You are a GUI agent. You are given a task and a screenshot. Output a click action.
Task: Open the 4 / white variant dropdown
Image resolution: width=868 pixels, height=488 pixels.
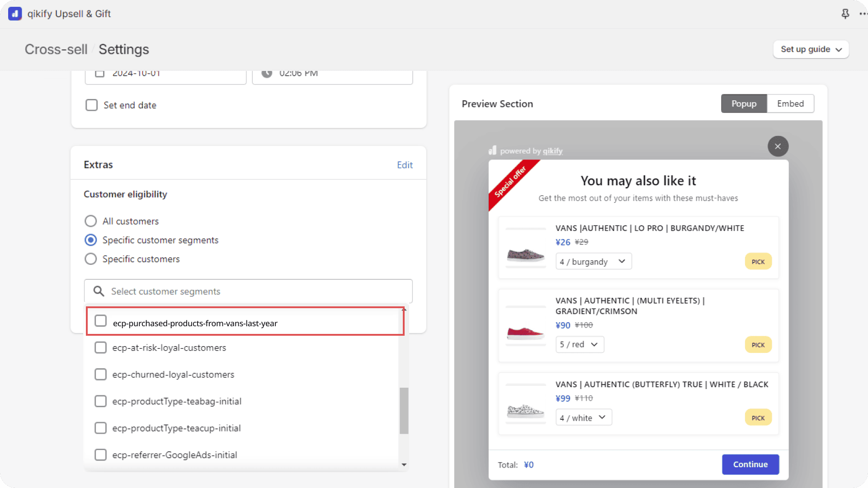[x=584, y=418]
